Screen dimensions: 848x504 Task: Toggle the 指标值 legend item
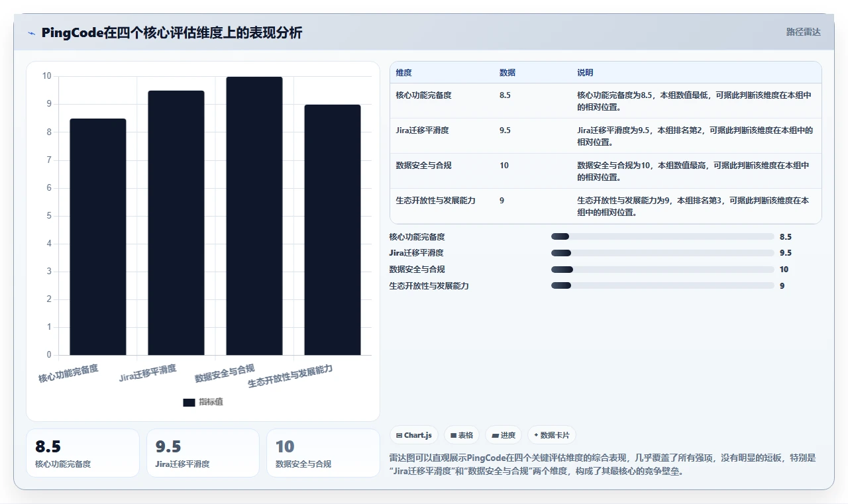[203, 402]
